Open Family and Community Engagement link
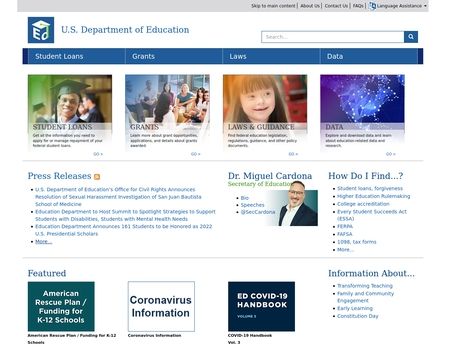Screen dimensions: 450x360 (x=365, y=297)
